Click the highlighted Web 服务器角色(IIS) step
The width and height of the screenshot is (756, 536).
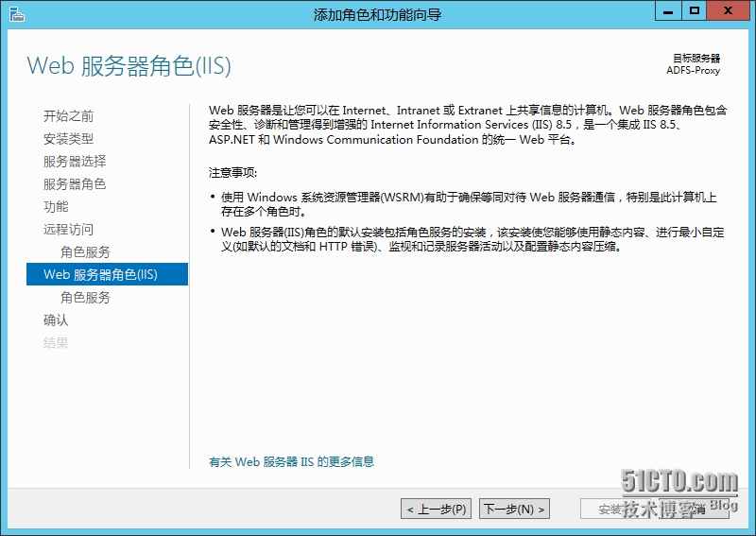[x=100, y=275]
